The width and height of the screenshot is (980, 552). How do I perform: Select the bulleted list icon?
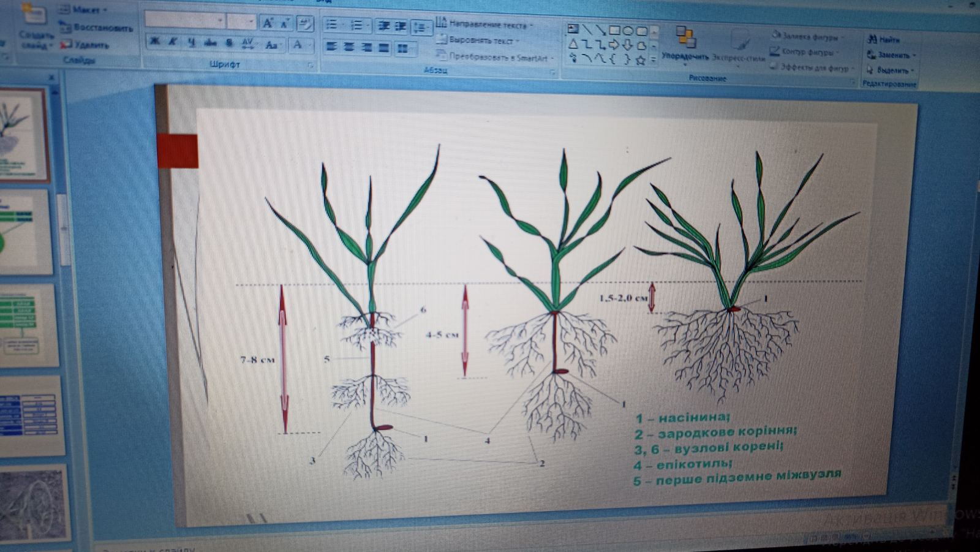331,25
